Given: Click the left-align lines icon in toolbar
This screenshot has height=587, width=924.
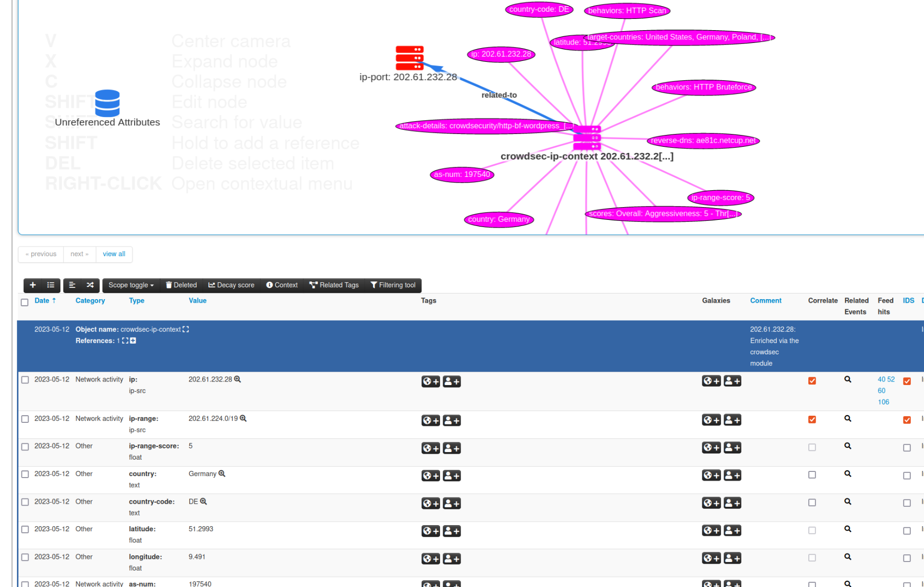Looking at the screenshot, I should (x=72, y=285).
